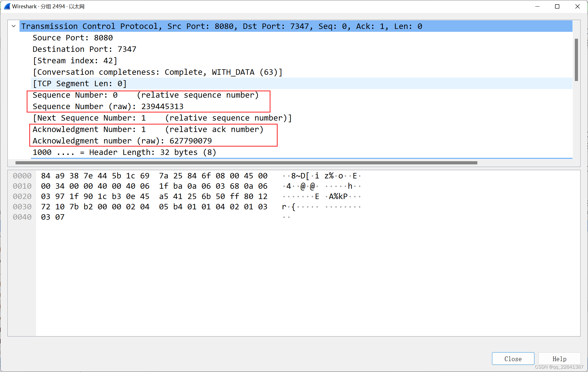This screenshot has height=372, width=588.
Task: Click the Wireshark fin icon in title bar
Action: tap(7, 6)
